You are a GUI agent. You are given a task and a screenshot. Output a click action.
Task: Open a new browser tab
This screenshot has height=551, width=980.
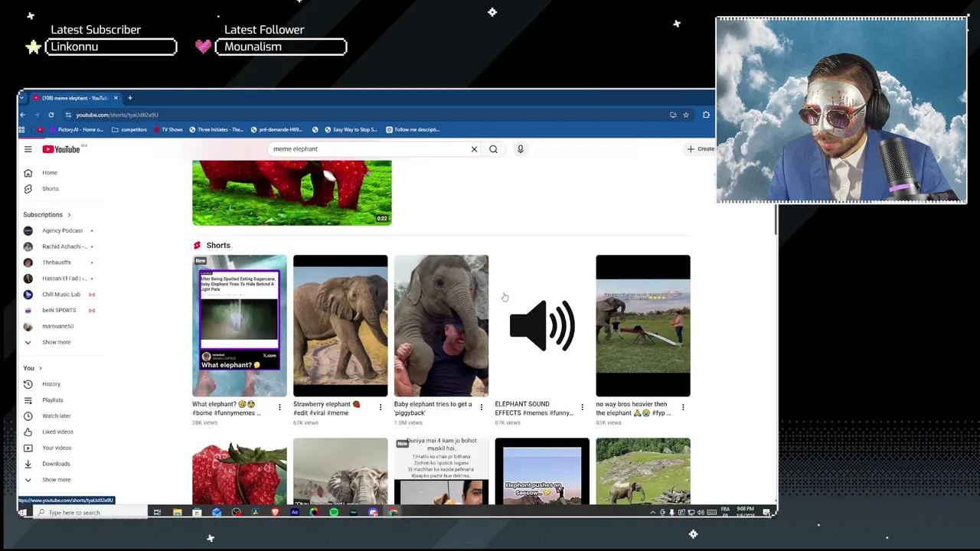coord(130,98)
